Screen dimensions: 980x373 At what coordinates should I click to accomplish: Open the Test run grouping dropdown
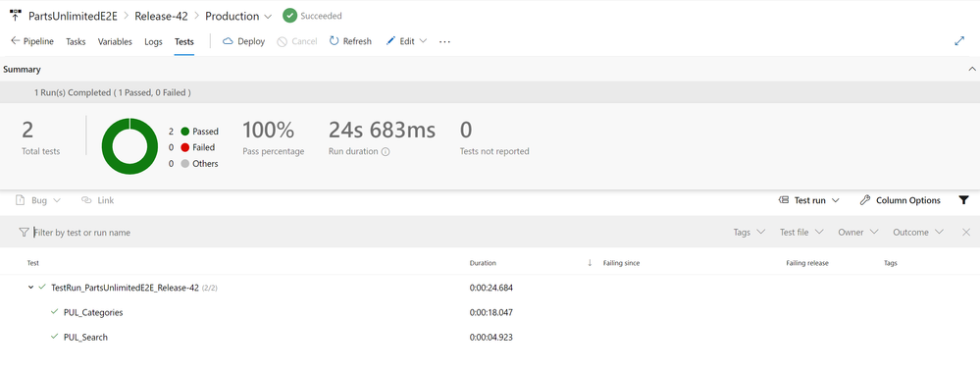click(808, 200)
